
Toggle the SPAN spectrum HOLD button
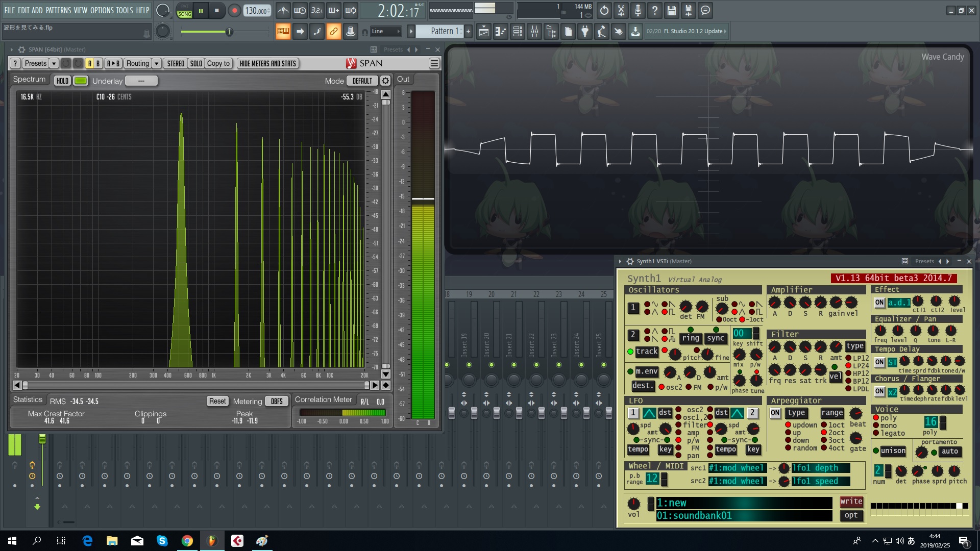point(62,81)
